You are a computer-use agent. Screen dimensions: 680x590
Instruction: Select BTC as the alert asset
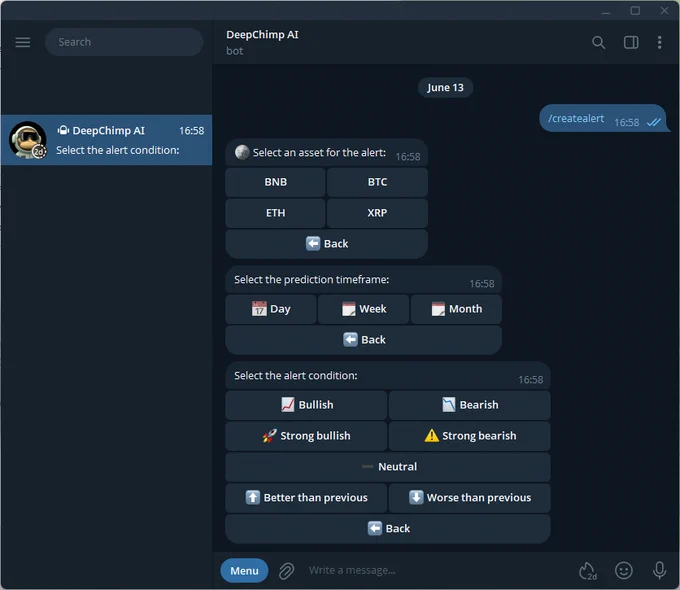click(x=377, y=182)
